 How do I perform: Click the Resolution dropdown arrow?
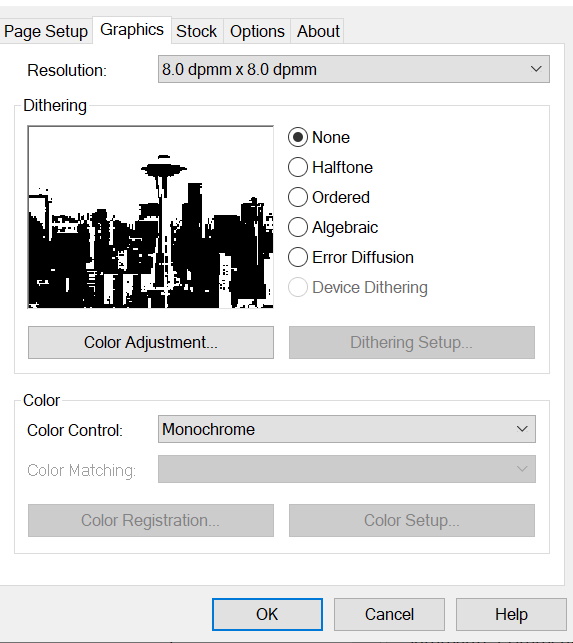coord(536,69)
